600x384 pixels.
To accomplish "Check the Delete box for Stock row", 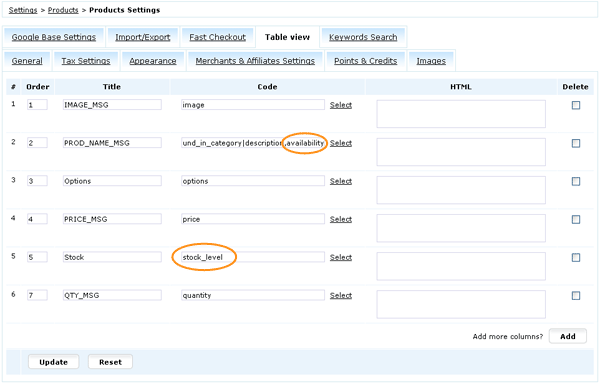I will coord(576,257).
